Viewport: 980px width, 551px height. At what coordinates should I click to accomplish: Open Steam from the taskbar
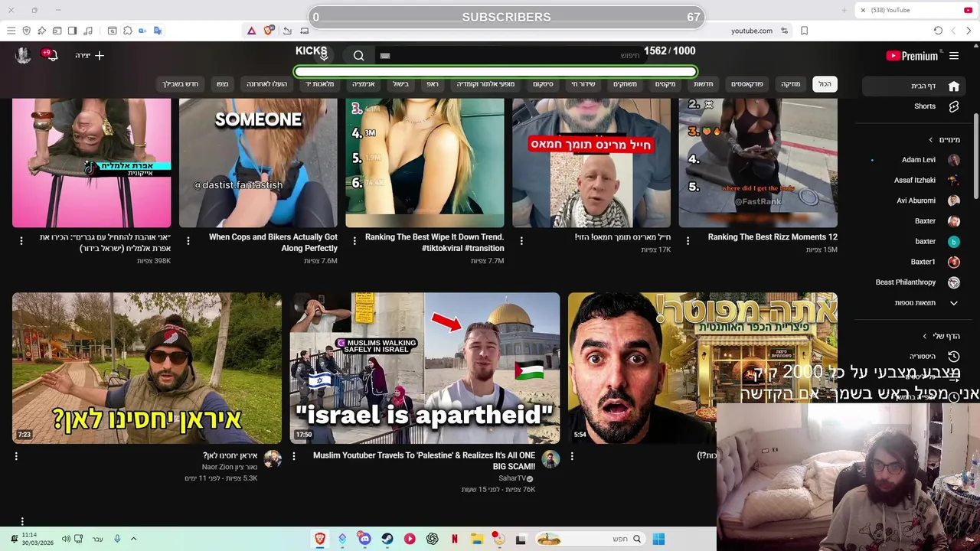(x=387, y=539)
